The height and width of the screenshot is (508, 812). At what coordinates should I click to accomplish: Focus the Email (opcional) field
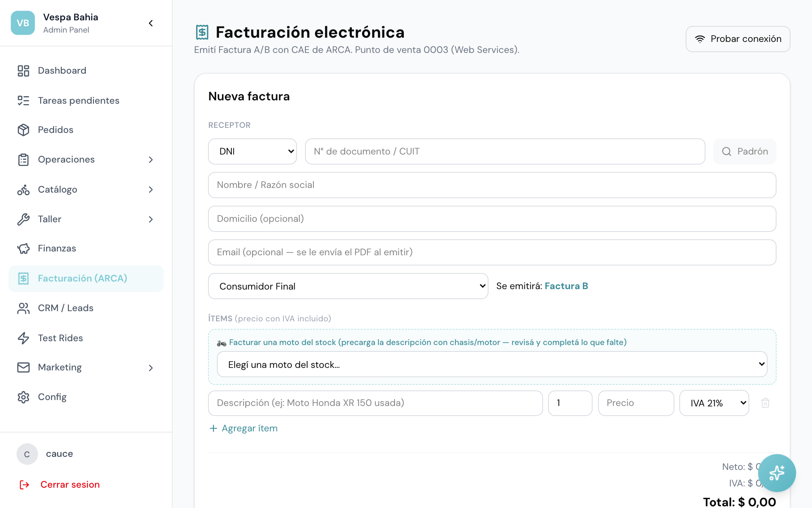[x=492, y=252]
